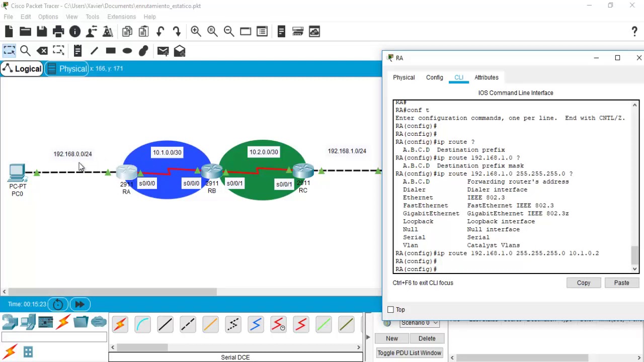Image resolution: width=644 pixels, height=362 pixels.
Task: Redo the last action
Action: point(177,32)
